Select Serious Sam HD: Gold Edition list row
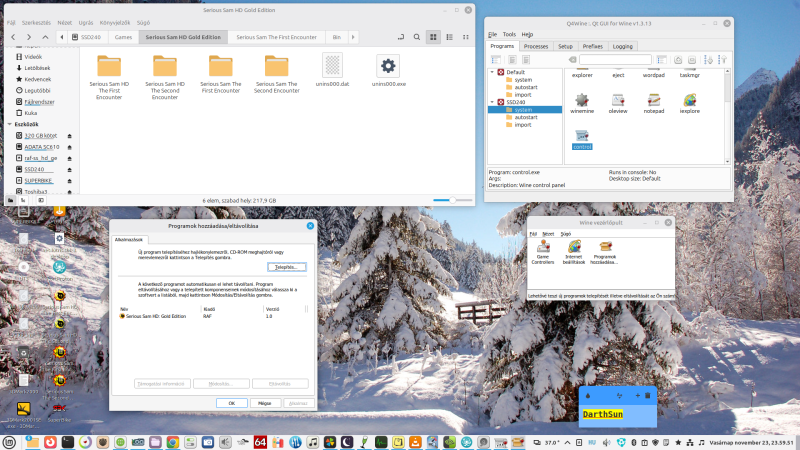 point(213,316)
